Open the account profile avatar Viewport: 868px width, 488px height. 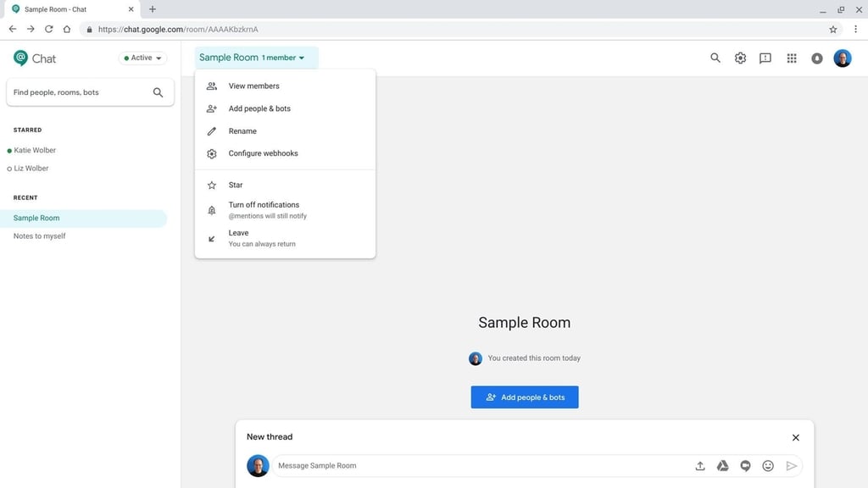click(x=843, y=58)
